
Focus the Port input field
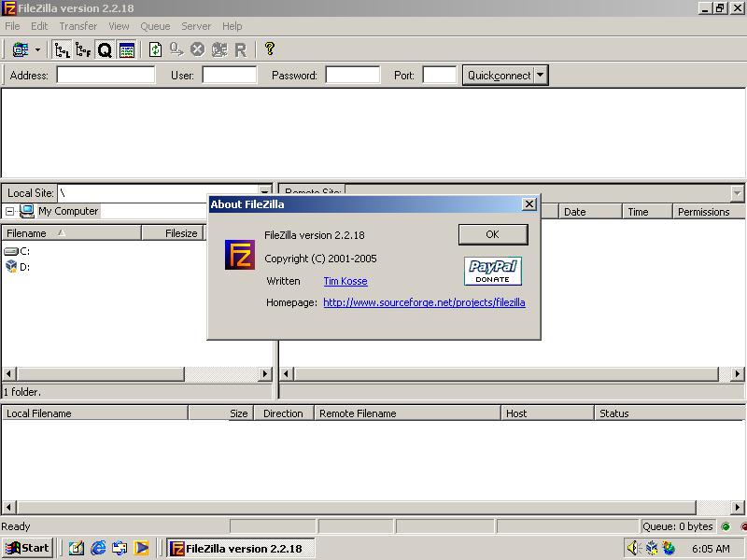click(440, 76)
